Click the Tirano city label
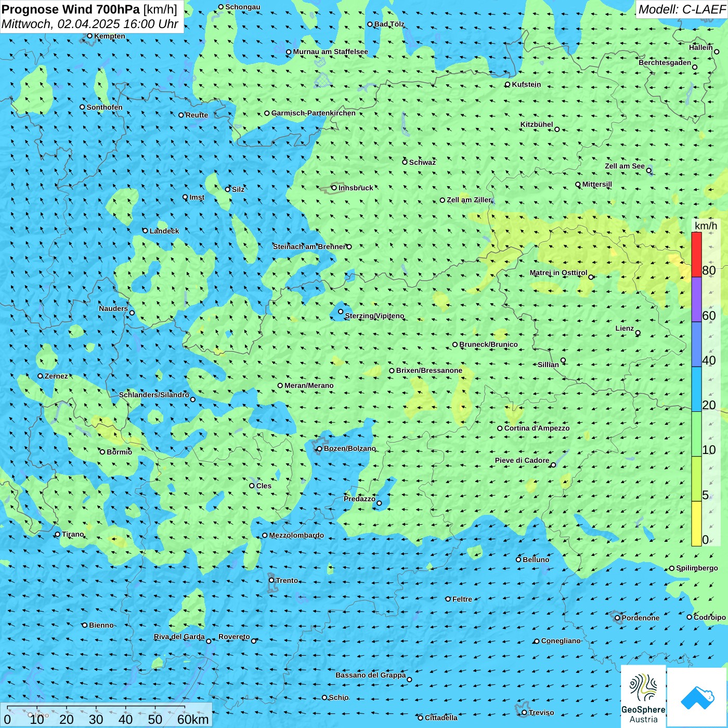The width and height of the screenshot is (728, 728). 73,534
